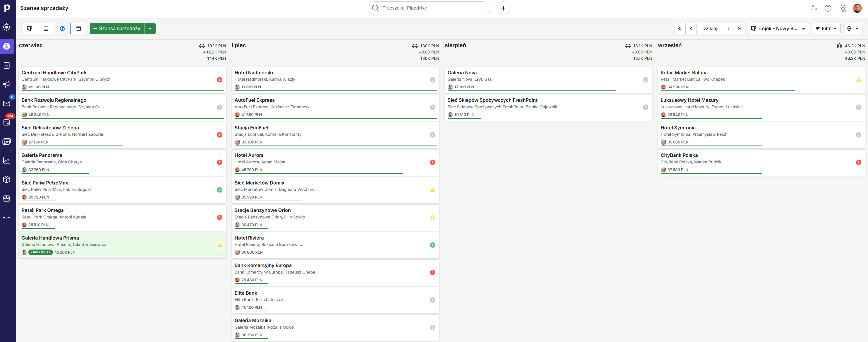Open Projects clipboard icon in sidebar
This screenshot has width=868, height=342.
pos(7,65)
